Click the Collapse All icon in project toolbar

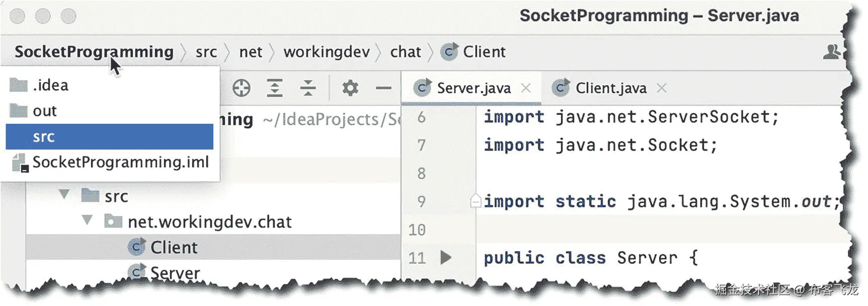(x=308, y=88)
